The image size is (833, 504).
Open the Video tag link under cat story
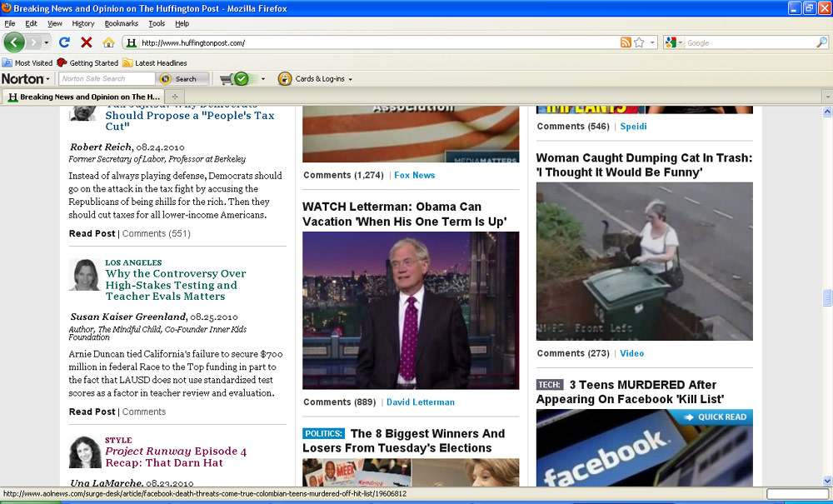pyautogui.click(x=631, y=353)
